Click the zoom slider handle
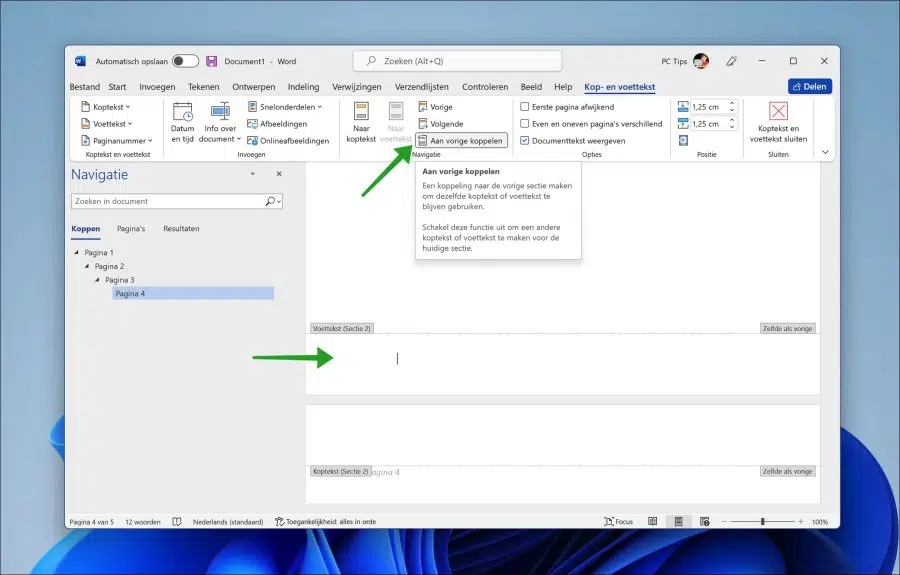Viewport: 900px width, 575px height. pos(762,522)
